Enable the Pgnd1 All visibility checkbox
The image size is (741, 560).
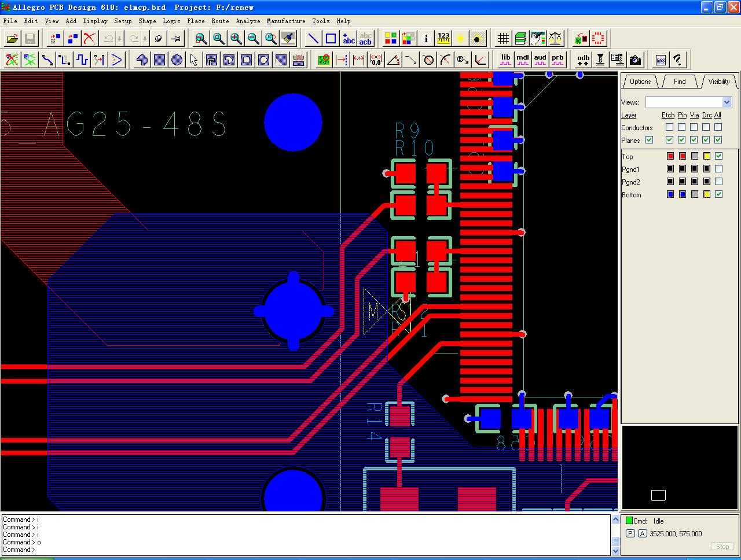(x=718, y=169)
